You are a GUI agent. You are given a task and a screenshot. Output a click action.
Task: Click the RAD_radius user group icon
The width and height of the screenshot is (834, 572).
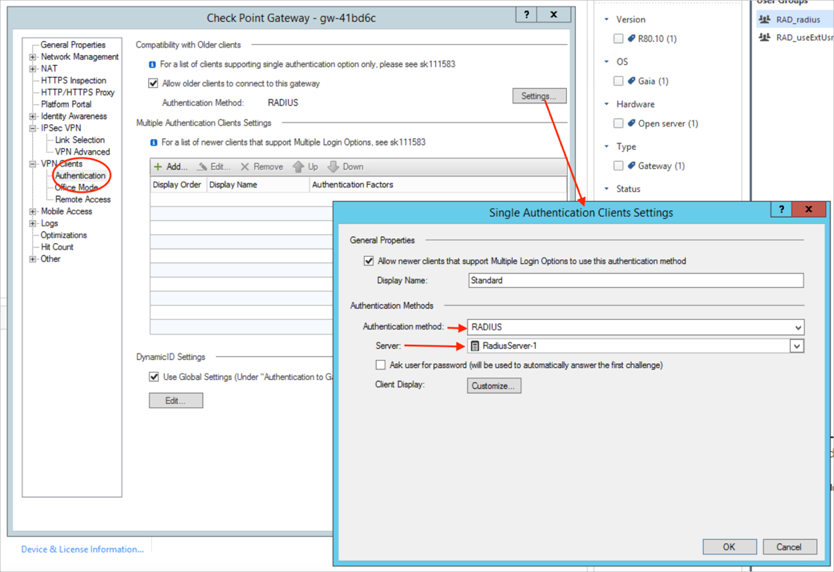click(765, 19)
